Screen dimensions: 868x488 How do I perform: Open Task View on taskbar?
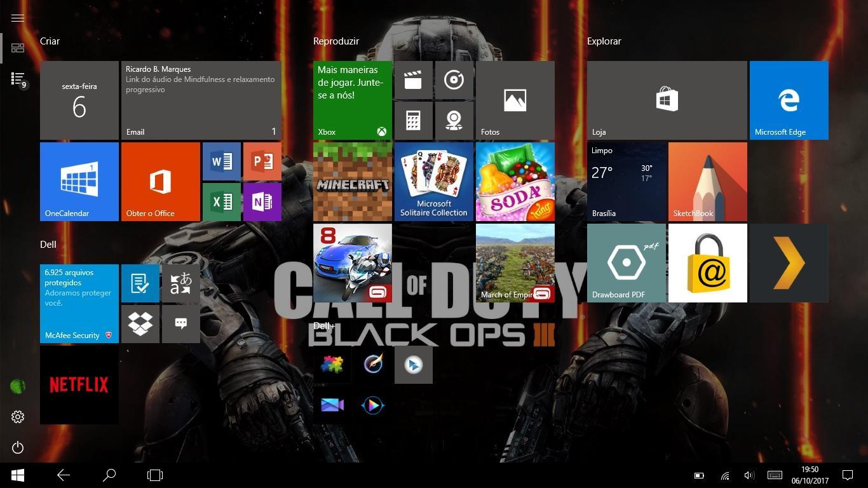click(155, 475)
